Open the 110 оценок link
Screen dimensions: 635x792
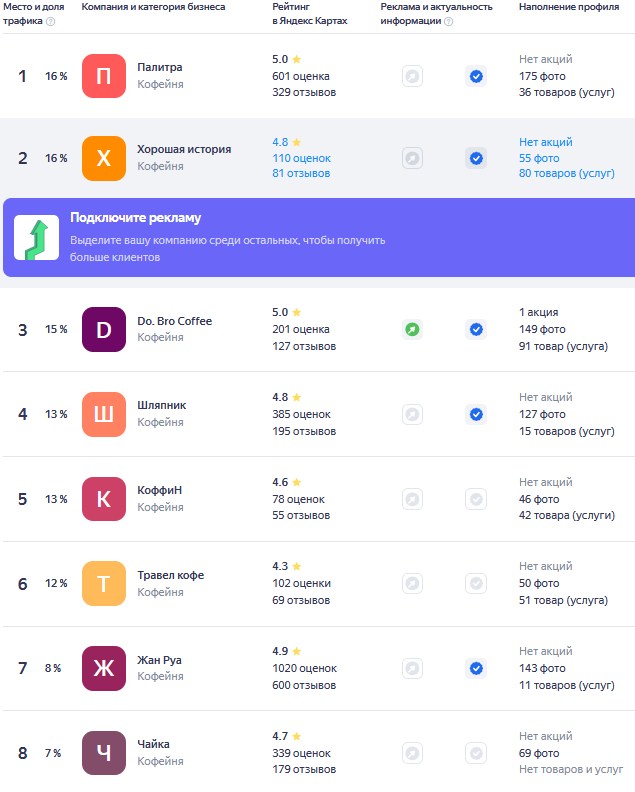[301, 158]
